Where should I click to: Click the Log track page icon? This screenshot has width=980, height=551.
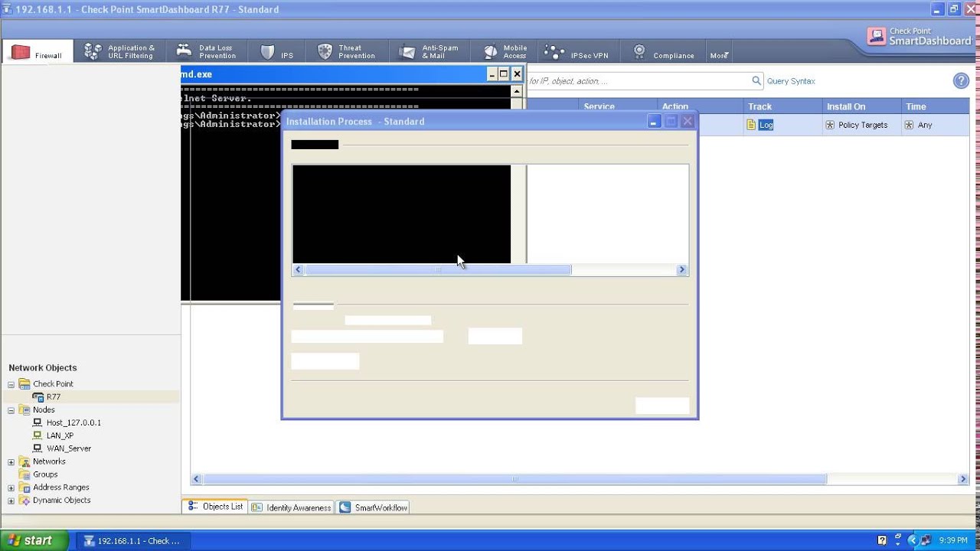pos(751,125)
